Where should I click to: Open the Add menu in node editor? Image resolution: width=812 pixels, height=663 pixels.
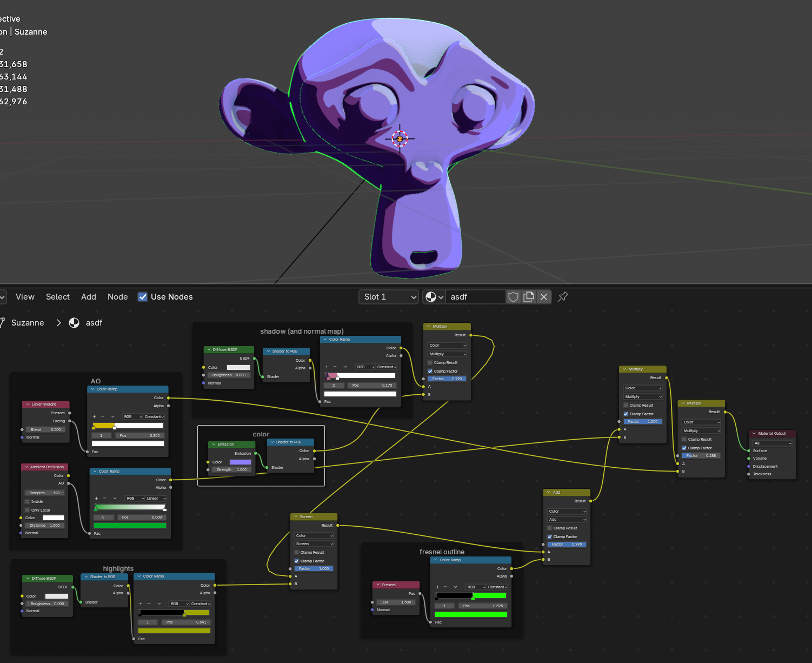pyautogui.click(x=89, y=297)
